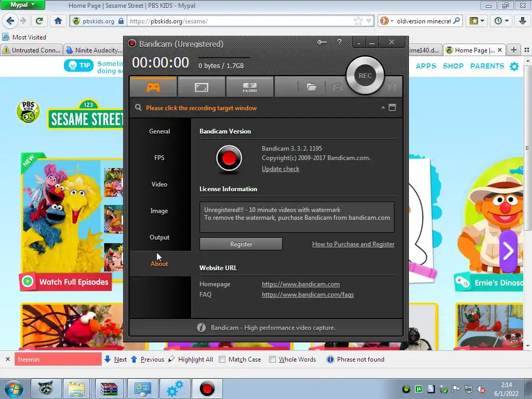Enable the Whole Words checkbox

click(x=272, y=360)
